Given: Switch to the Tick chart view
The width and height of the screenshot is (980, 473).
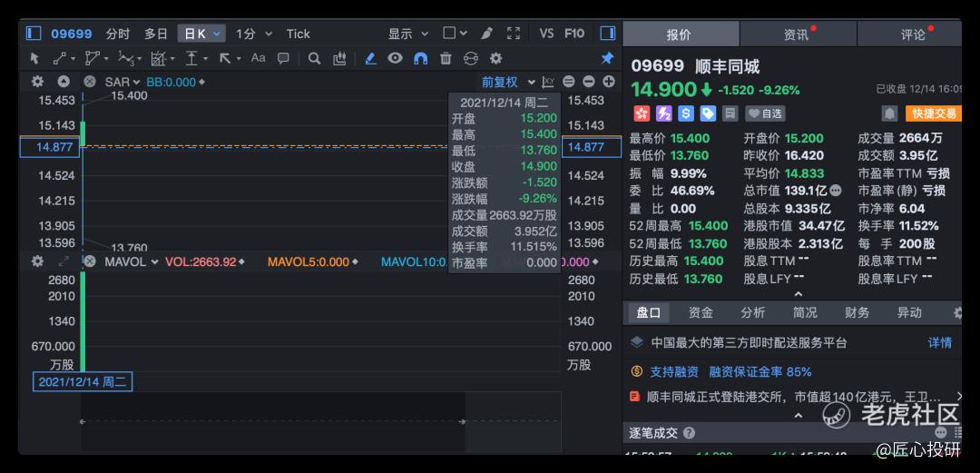Looking at the screenshot, I should tap(299, 34).
